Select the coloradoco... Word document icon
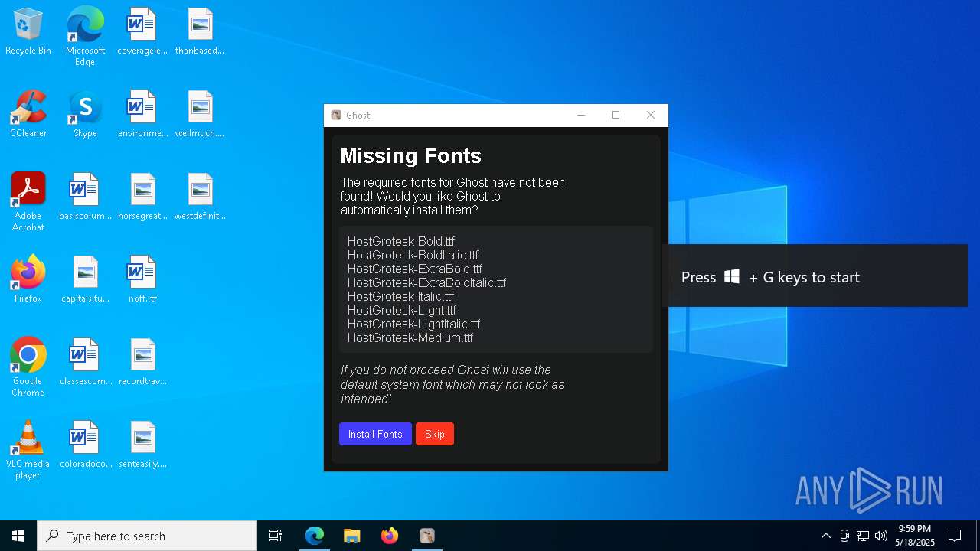The height and width of the screenshot is (551, 980). 85,445
